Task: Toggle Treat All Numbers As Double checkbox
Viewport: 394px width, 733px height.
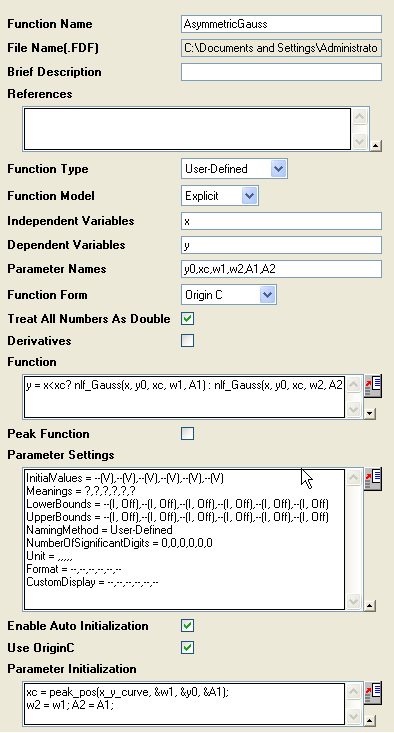Action: click(187, 319)
